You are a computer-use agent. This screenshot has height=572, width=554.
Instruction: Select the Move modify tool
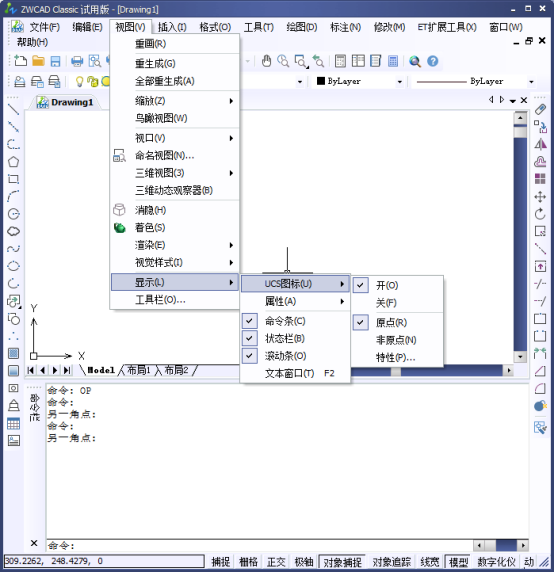point(540,197)
